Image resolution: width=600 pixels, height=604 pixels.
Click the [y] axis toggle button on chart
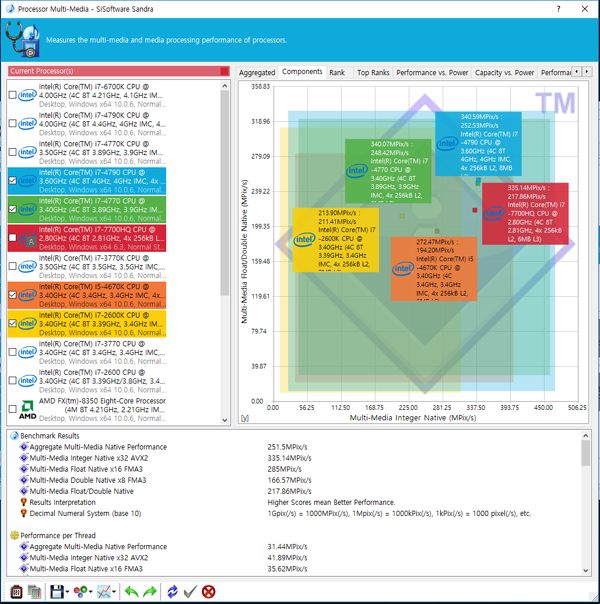tap(244, 418)
